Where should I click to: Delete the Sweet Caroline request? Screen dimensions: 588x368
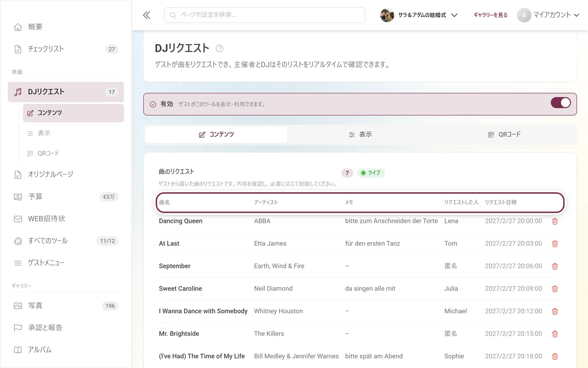(555, 289)
